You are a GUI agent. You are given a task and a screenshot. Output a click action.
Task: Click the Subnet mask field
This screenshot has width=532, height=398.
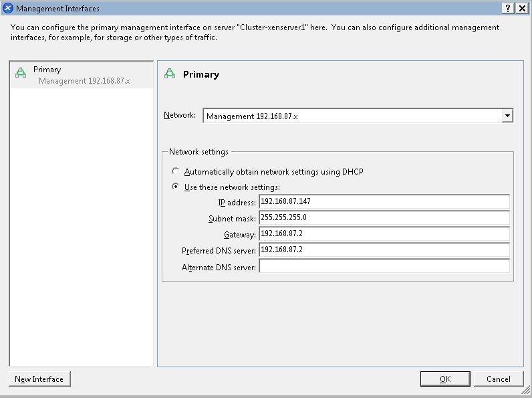point(384,218)
